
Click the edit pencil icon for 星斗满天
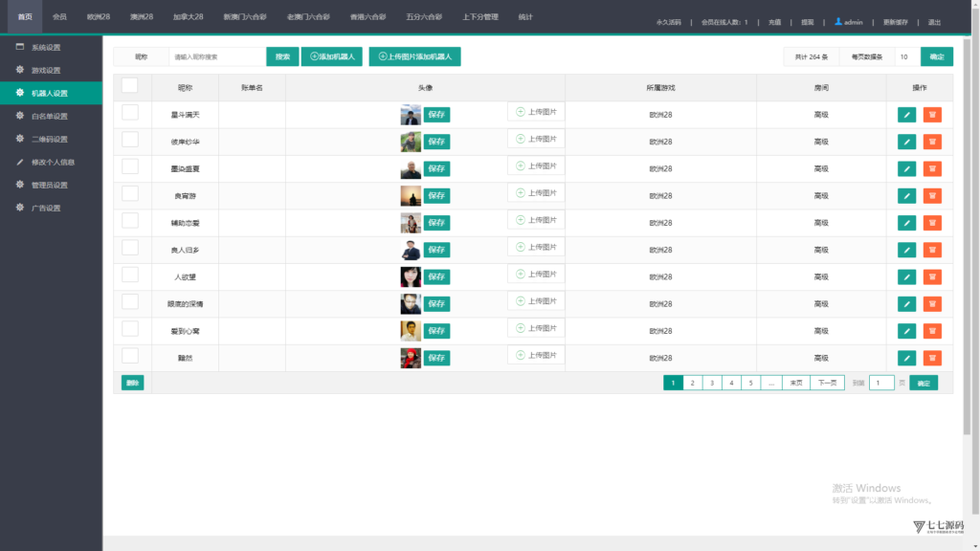[x=906, y=115]
